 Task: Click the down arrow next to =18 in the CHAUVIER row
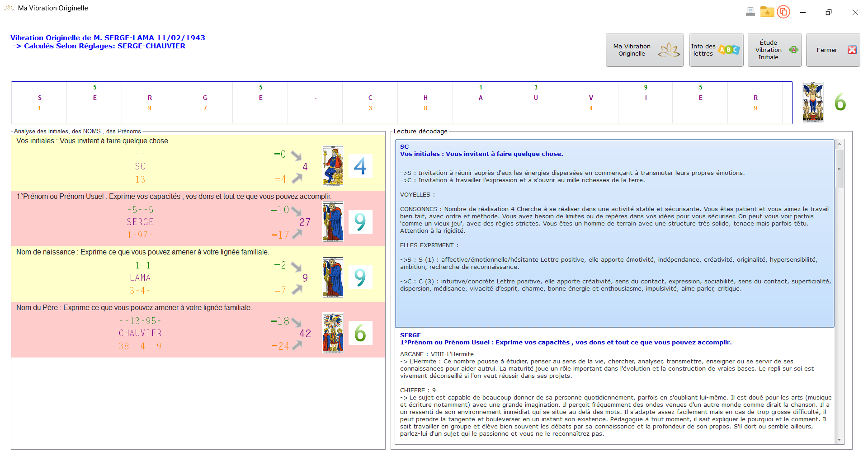tap(297, 322)
